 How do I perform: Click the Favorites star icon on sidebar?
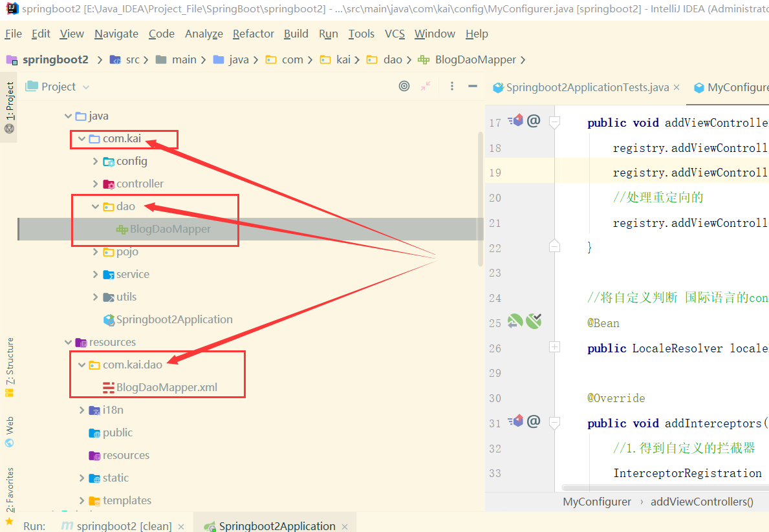pos(9,521)
